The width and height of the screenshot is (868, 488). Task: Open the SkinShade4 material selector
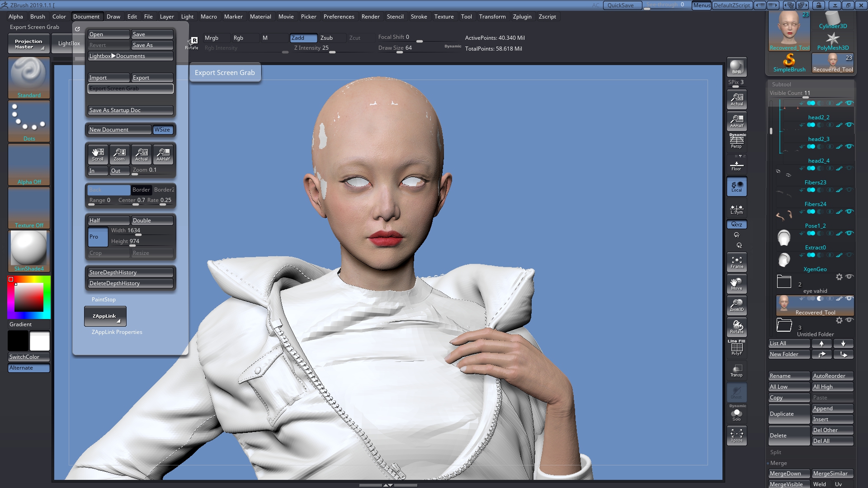pyautogui.click(x=29, y=251)
